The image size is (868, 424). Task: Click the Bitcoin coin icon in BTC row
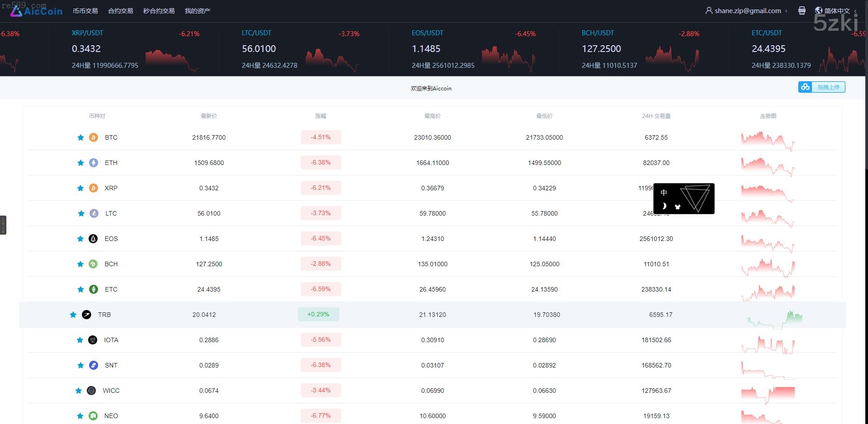point(94,137)
